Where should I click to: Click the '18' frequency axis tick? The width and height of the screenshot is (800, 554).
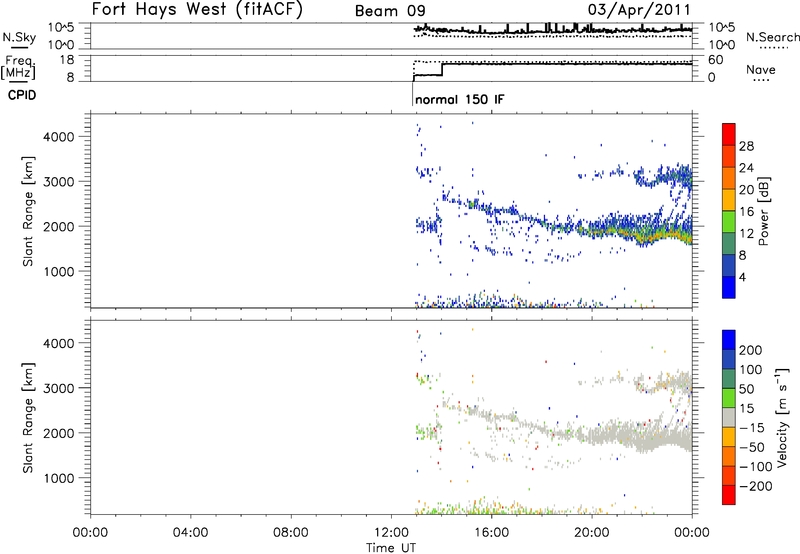pos(67,60)
